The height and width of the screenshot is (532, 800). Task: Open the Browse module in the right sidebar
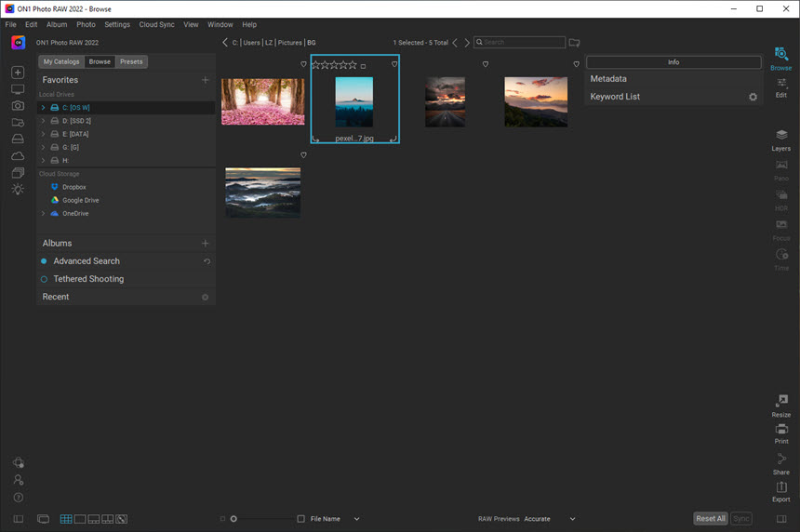pyautogui.click(x=781, y=59)
